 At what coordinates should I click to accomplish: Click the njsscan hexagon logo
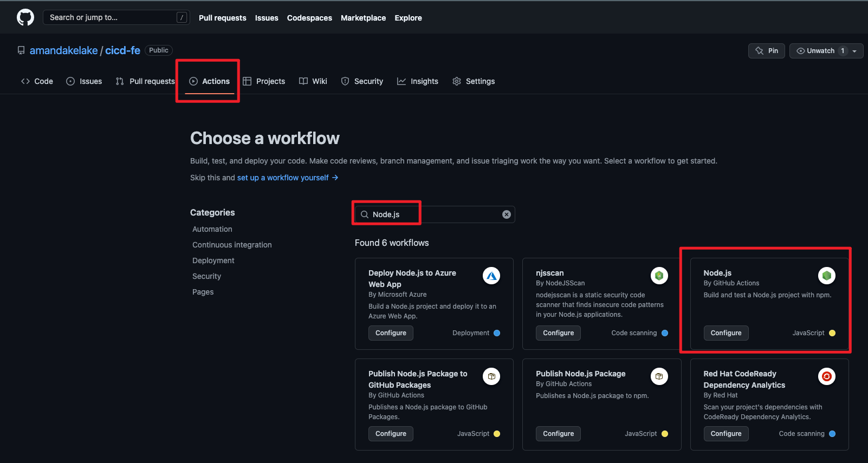point(659,276)
